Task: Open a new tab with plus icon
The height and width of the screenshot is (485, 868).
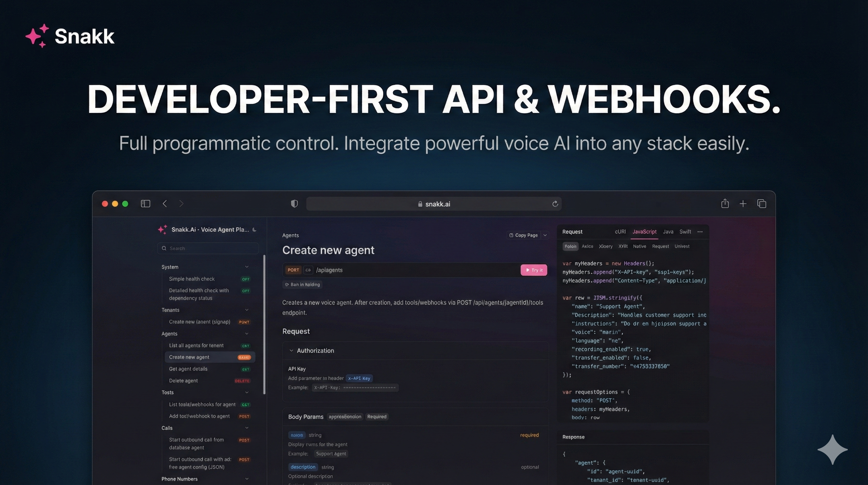Action: [743, 204]
